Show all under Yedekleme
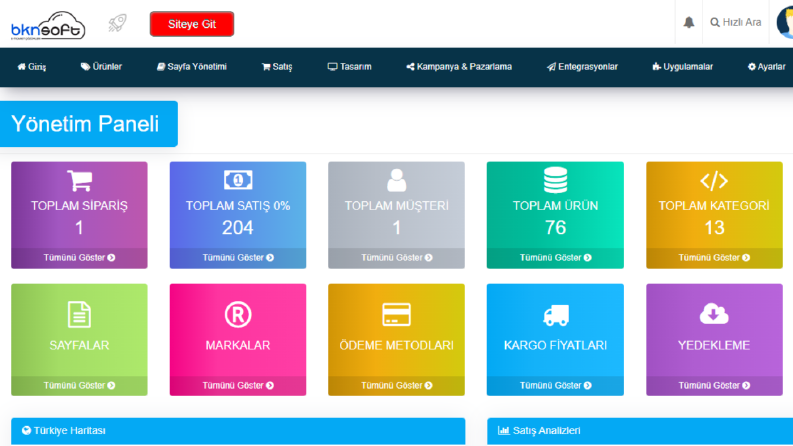The image size is (793, 446). pyautogui.click(x=714, y=385)
